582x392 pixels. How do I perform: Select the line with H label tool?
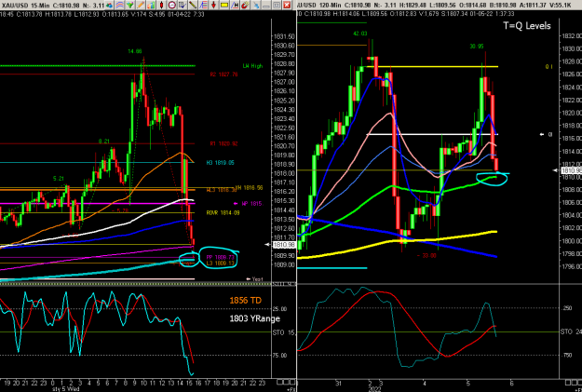pos(235,5)
